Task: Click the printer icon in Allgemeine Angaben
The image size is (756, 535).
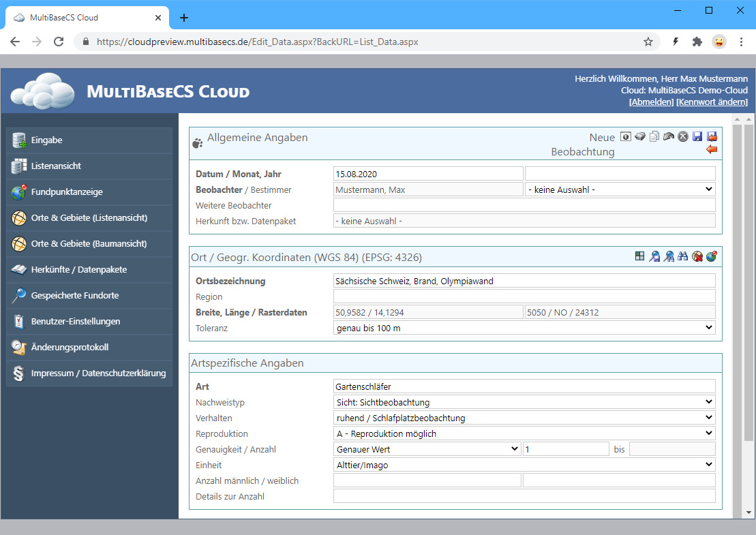Action: (639, 136)
